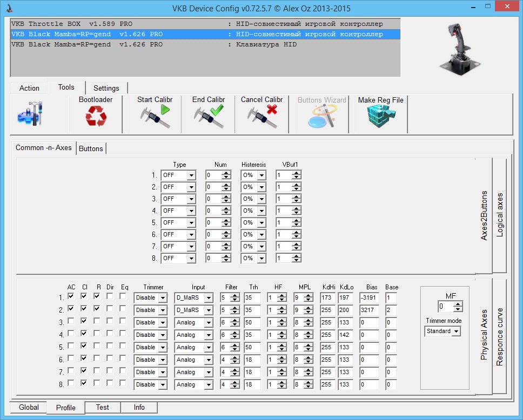Open the Trimmer dropdown for axis 7
Screen dimensions: 523x420
(x=163, y=372)
